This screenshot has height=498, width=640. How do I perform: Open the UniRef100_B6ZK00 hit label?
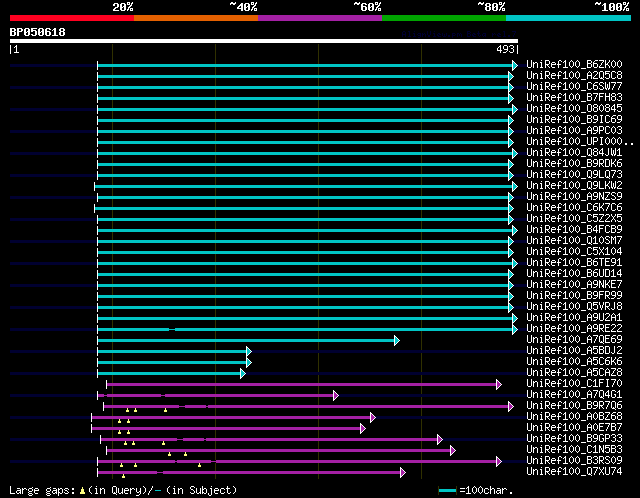[574, 64]
